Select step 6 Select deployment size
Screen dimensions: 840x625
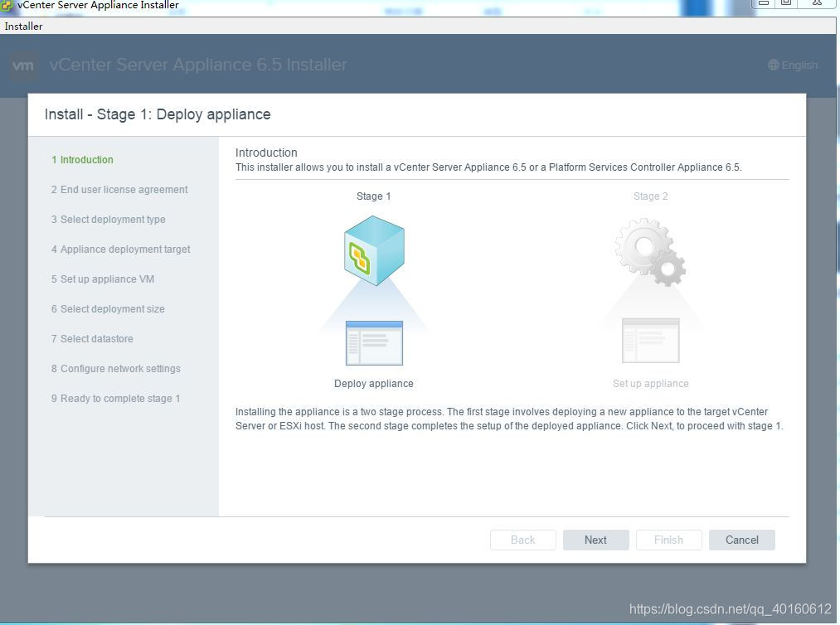pos(108,309)
